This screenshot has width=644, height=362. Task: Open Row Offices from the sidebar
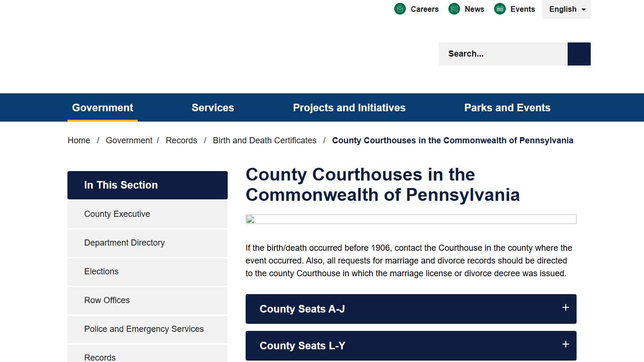107,300
